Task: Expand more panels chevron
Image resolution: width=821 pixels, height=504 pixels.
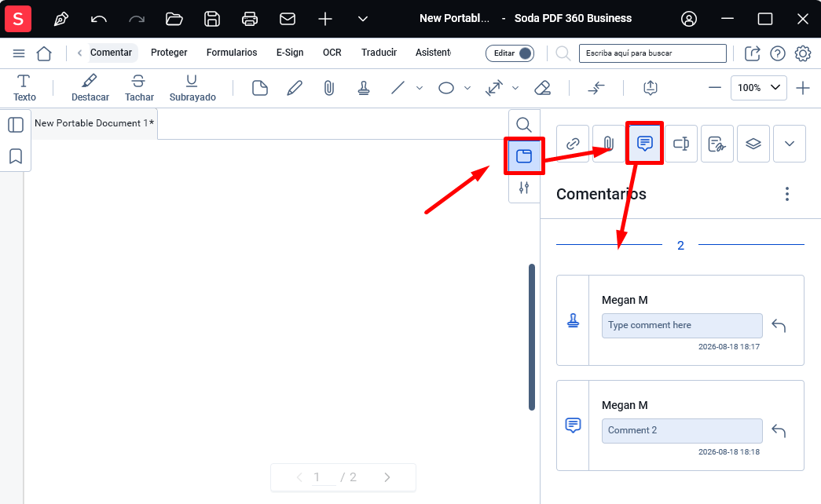Action: (789, 144)
